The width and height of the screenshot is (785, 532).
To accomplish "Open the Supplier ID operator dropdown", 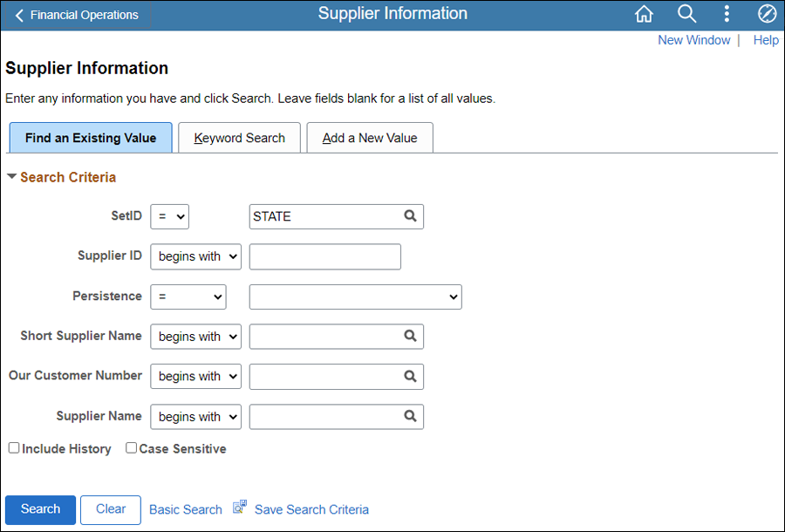I will 195,256.
